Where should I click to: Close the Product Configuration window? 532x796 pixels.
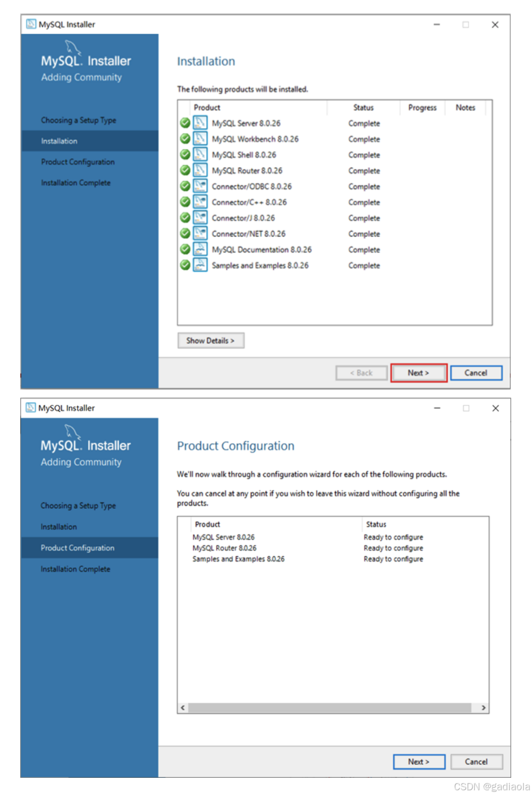pos(496,408)
